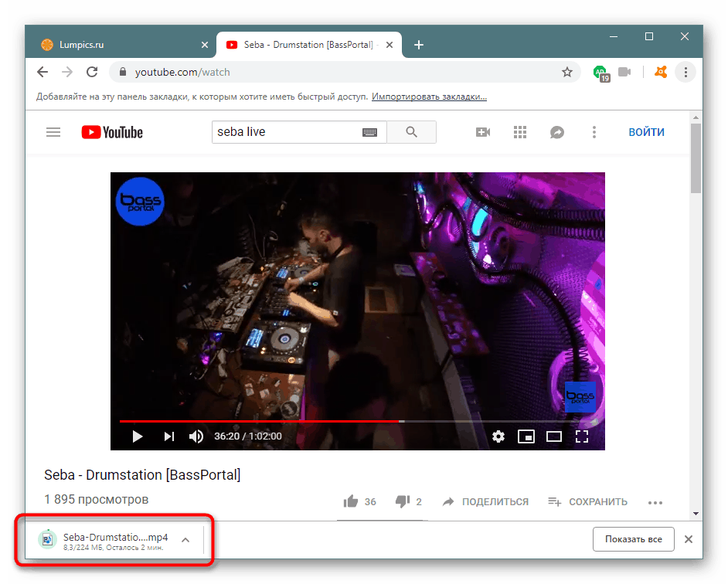Click the gray video camera extension icon
The image size is (728, 584).
[x=625, y=72]
